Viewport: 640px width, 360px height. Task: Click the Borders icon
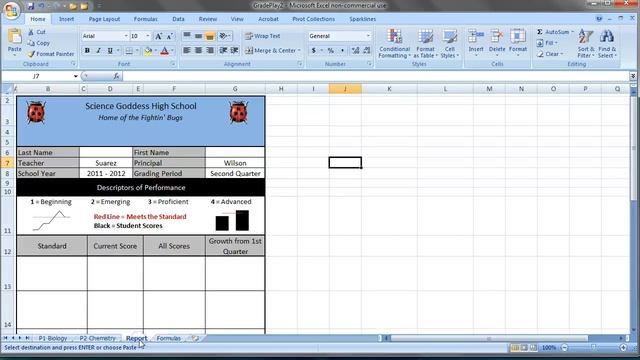(x=129, y=51)
